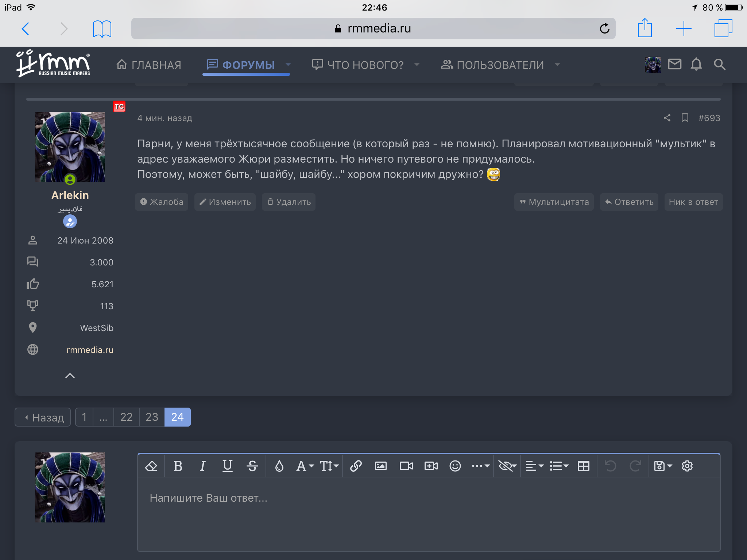Expand the Форумы menu arrow
747x560 pixels.
pos(288,65)
